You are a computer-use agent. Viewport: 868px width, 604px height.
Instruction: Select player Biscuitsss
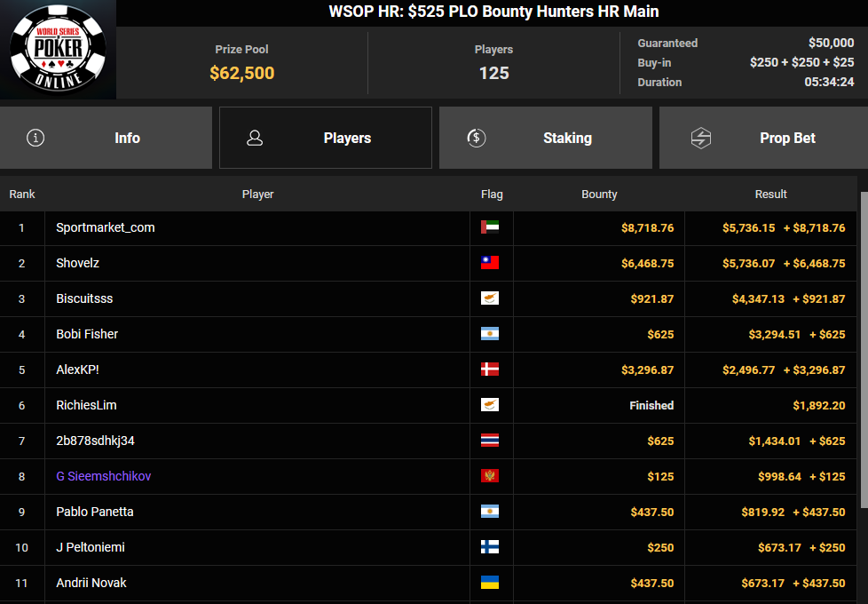pyautogui.click(x=84, y=298)
